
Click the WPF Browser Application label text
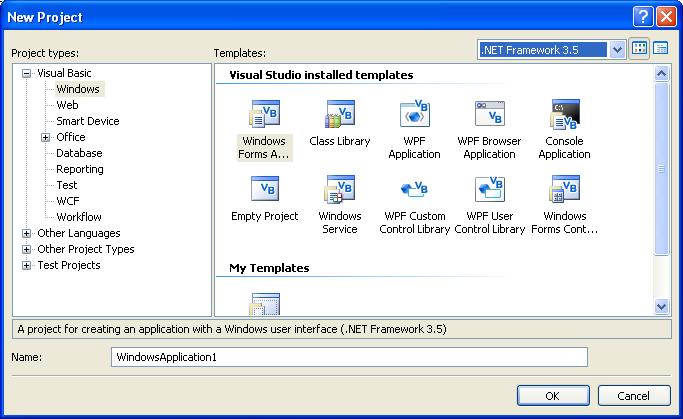[489, 148]
